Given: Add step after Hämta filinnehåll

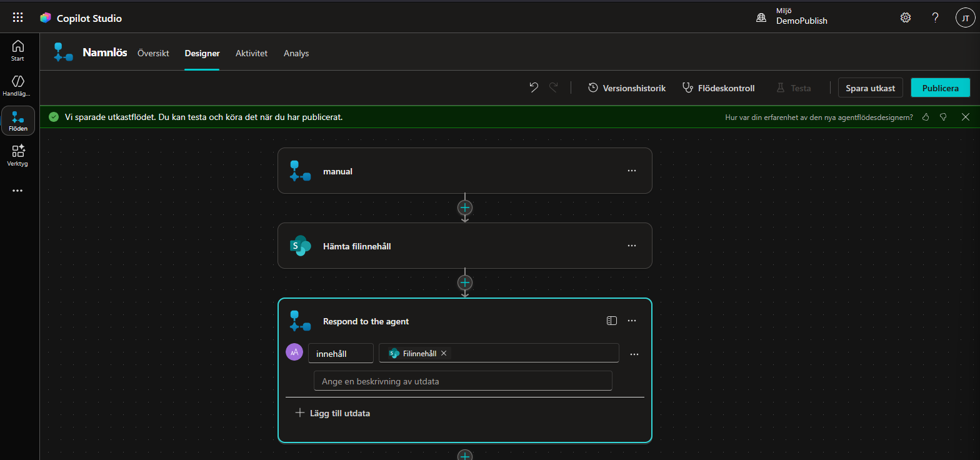Looking at the screenshot, I should (x=465, y=282).
